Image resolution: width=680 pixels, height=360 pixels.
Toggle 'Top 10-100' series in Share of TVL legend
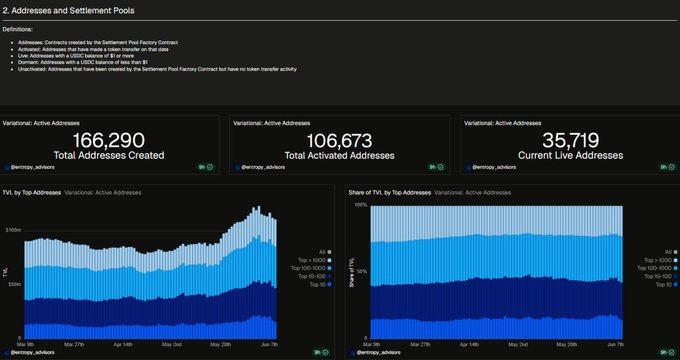[661, 276]
